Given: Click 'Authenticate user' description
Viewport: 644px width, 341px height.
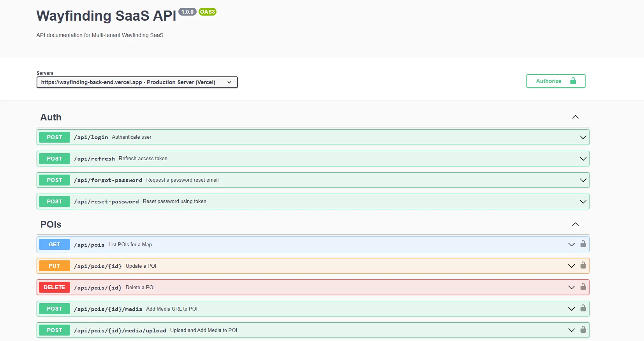Looking at the screenshot, I should [132, 137].
